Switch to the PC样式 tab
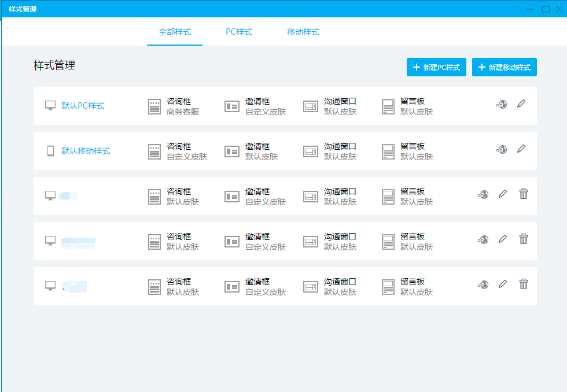Screen dimensions: 567x392 [x=239, y=32]
